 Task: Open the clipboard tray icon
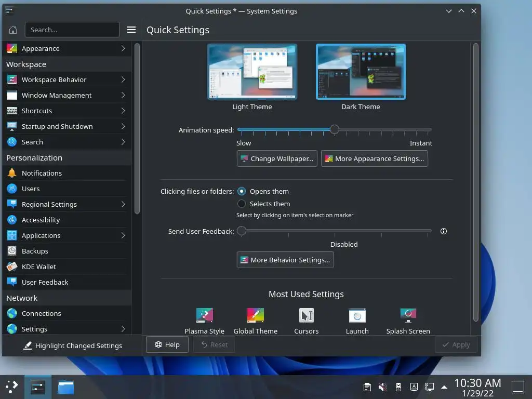click(367, 387)
